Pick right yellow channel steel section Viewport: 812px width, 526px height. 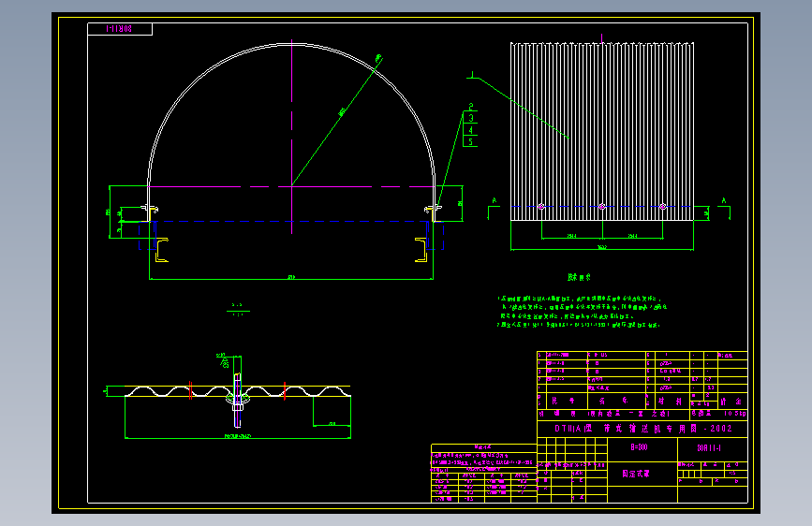tap(421, 250)
